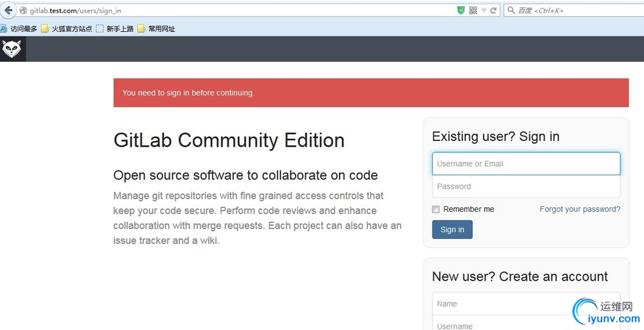
Task: Click the green shield security icon
Action: [460, 10]
